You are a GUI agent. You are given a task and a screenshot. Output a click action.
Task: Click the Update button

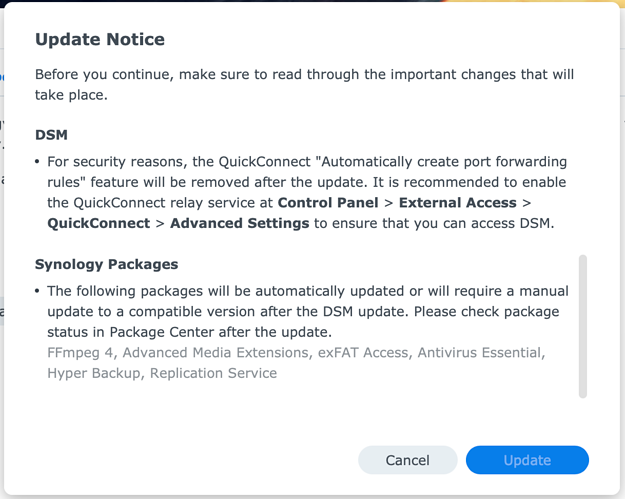coord(527,460)
